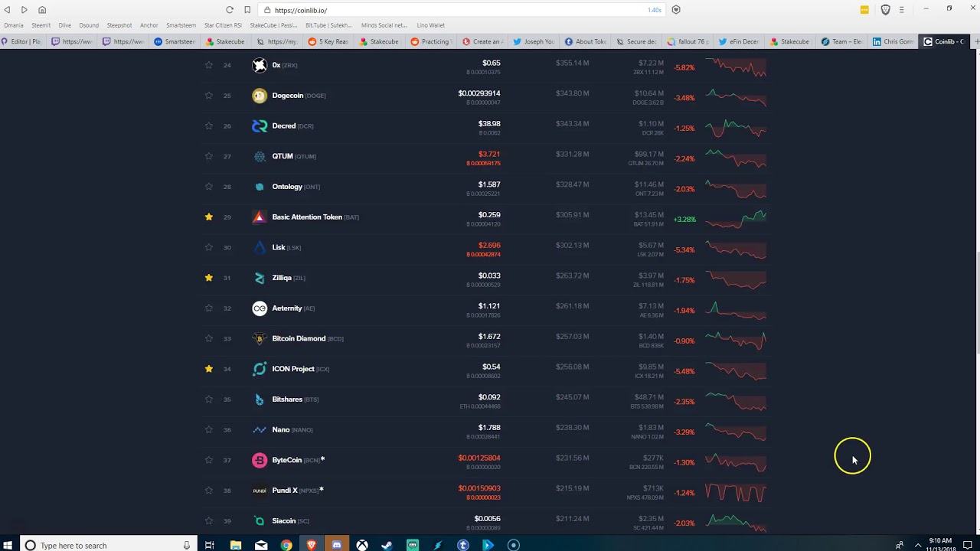This screenshot has height=551, width=980.
Task: Click the Pundi X sparkline chart
Action: coord(736,493)
